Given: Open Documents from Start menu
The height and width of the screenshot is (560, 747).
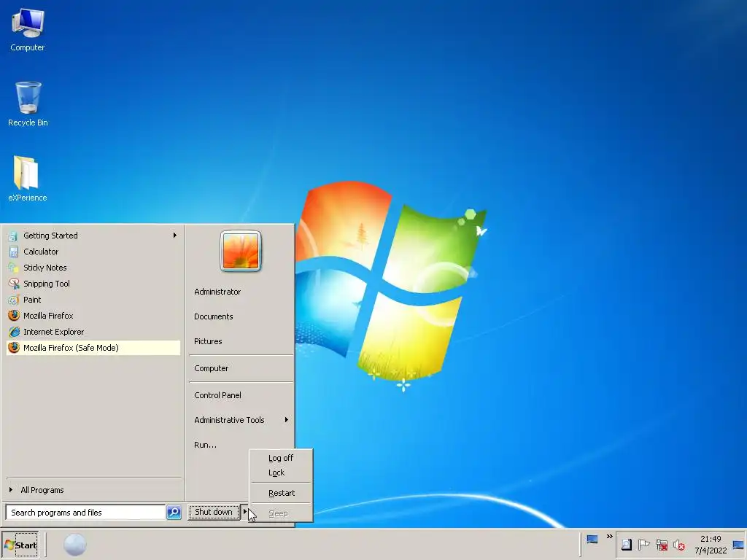Looking at the screenshot, I should 214,316.
